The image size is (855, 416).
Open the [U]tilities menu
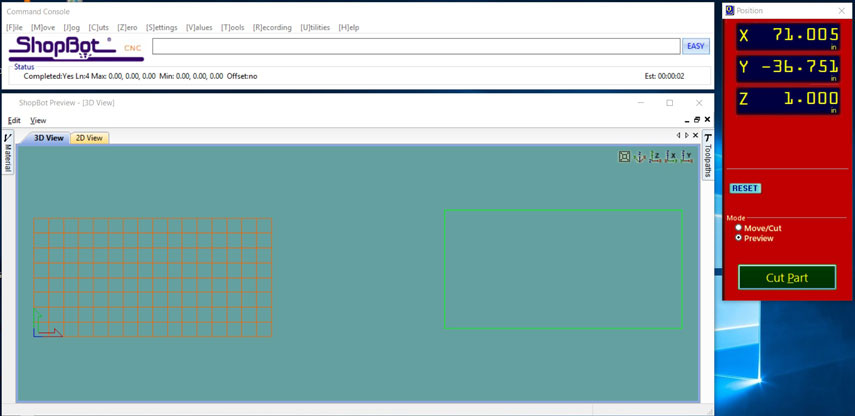(315, 27)
